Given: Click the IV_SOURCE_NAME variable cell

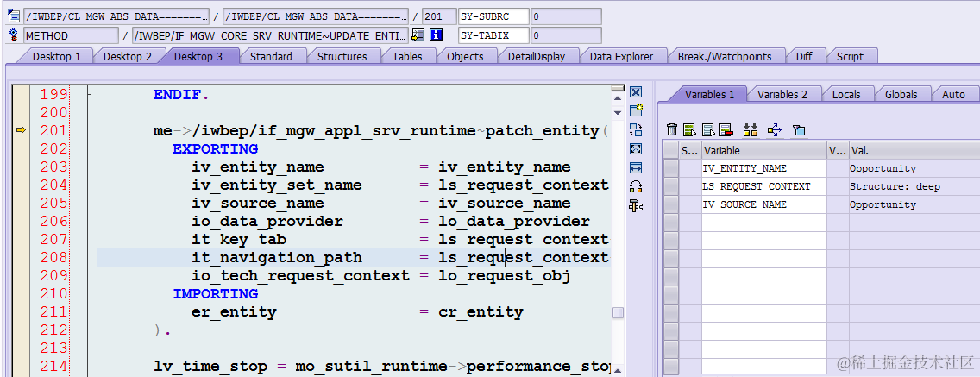Looking at the screenshot, I should tap(763, 204).
